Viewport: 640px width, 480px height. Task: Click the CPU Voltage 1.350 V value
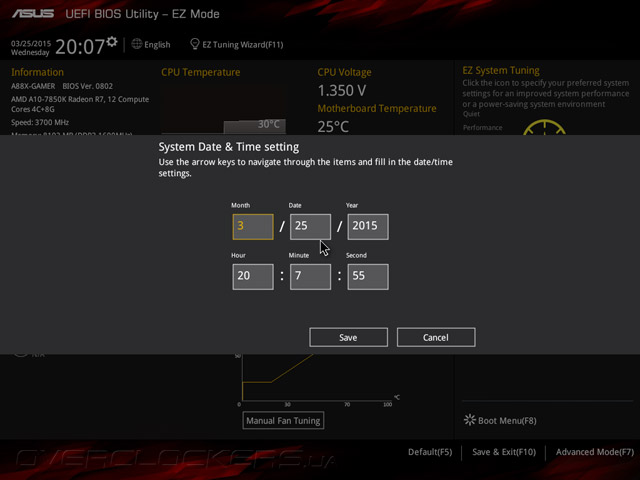pyautogui.click(x=342, y=90)
